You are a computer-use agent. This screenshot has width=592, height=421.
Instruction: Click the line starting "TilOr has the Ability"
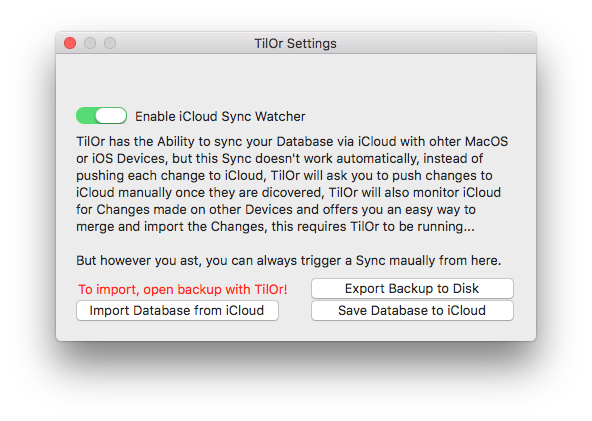[x=292, y=142]
